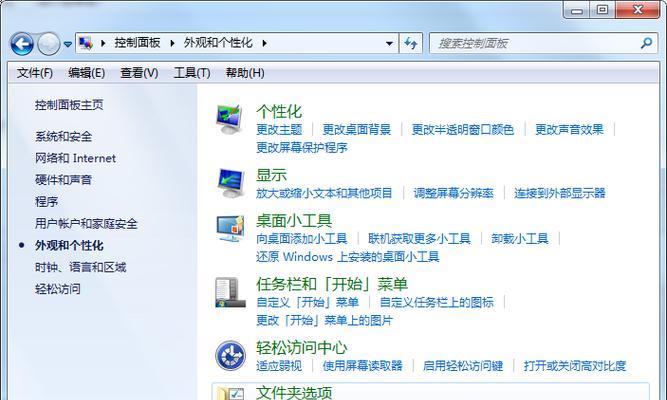Screen dimensions: 667x400
Task: Click the refresh button beside address bar
Action: click(410, 43)
